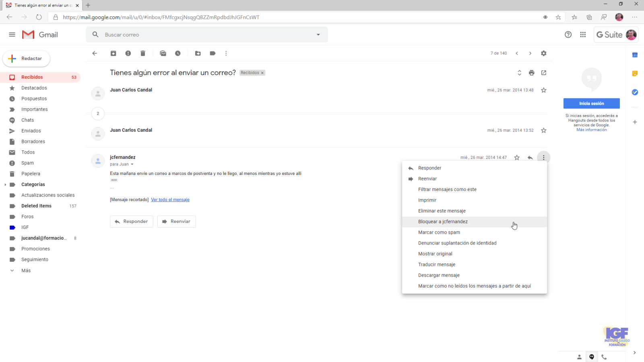The height and width of the screenshot is (362, 644).
Task: Click the Archive icon in the toolbar
Action: click(x=114, y=53)
